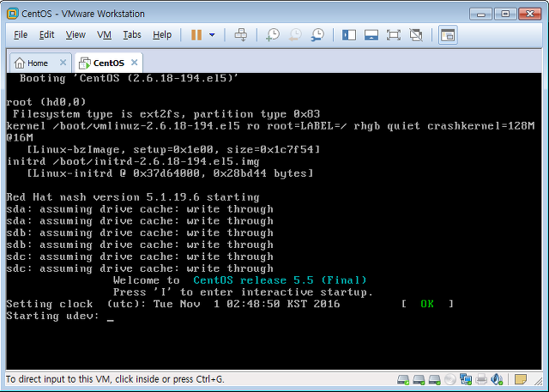Click 'CentOS release 5.5 (Final)' text
Viewport: 549px width, 392px height.
click(x=280, y=280)
